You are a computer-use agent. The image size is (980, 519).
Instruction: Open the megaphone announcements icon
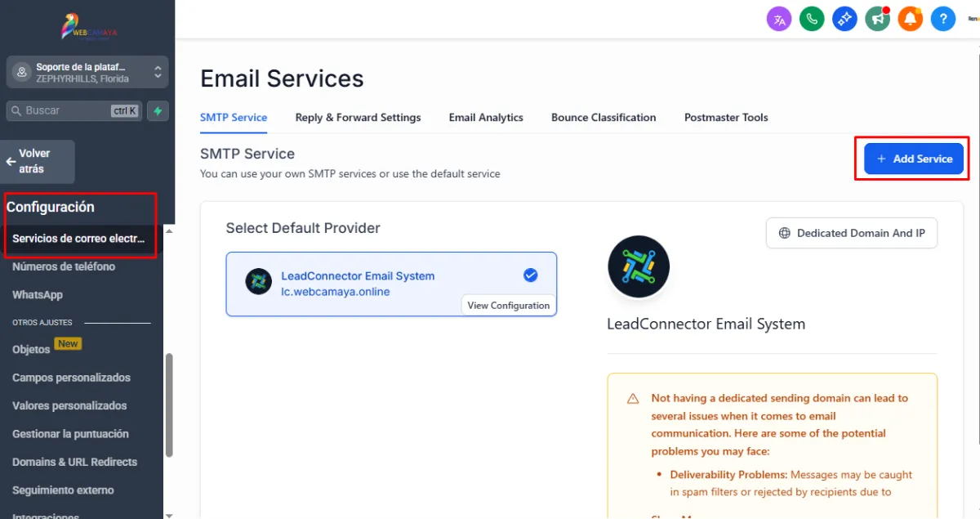point(878,19)
